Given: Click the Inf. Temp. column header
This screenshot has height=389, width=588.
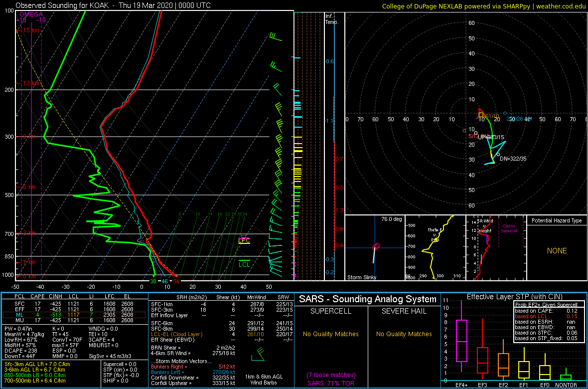Looking at the screenshot, I should pyautogui.click(x=332, y=19).
